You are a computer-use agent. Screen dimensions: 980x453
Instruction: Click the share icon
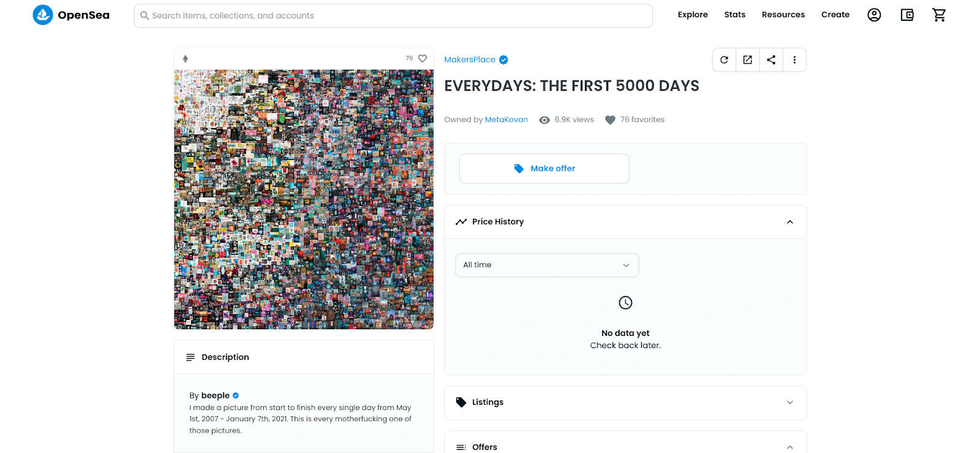[771, 60]
